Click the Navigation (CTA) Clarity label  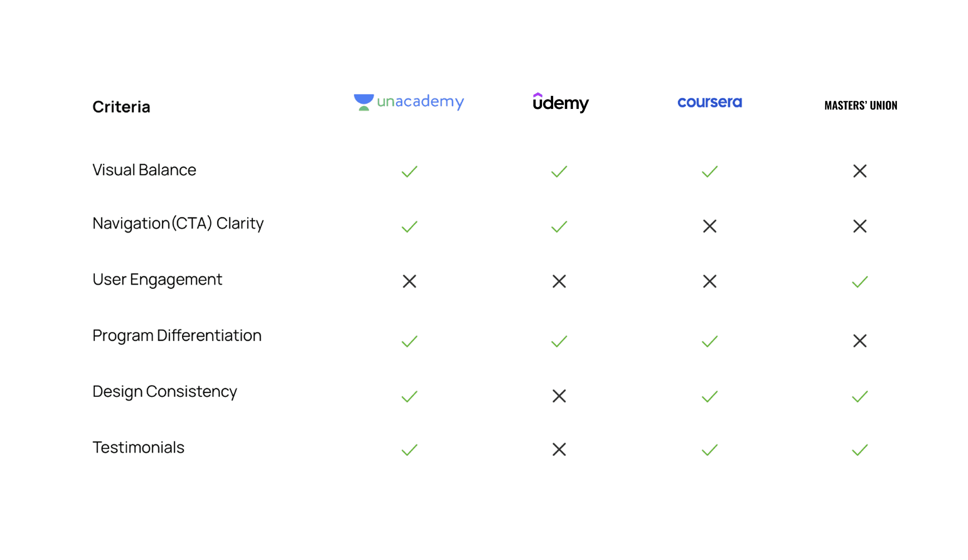[178, 224]
